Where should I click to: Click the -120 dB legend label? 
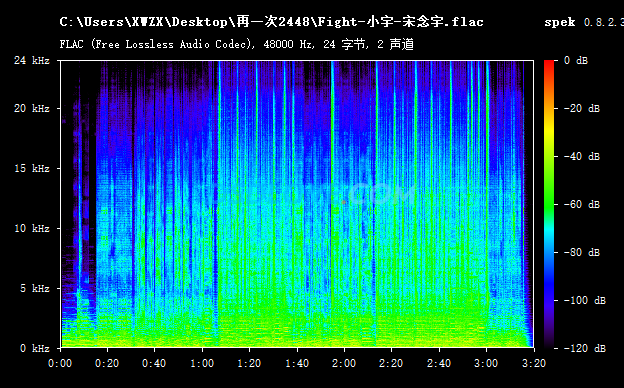pos(585,348)
